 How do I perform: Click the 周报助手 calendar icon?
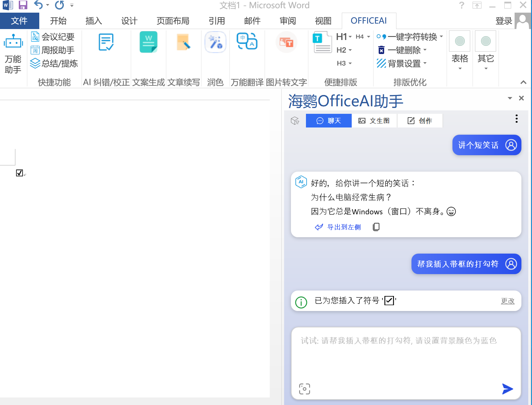click(35, 50)
